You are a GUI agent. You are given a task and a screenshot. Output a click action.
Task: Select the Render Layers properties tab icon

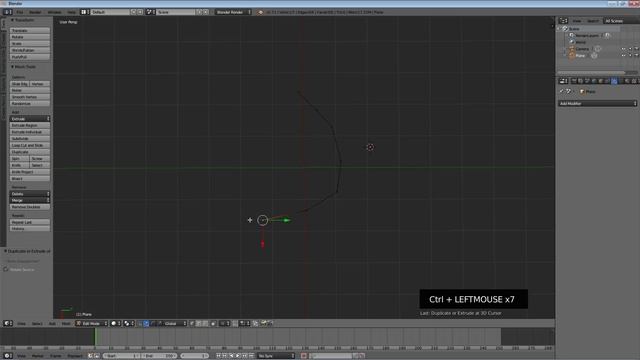tap(581, 81)
